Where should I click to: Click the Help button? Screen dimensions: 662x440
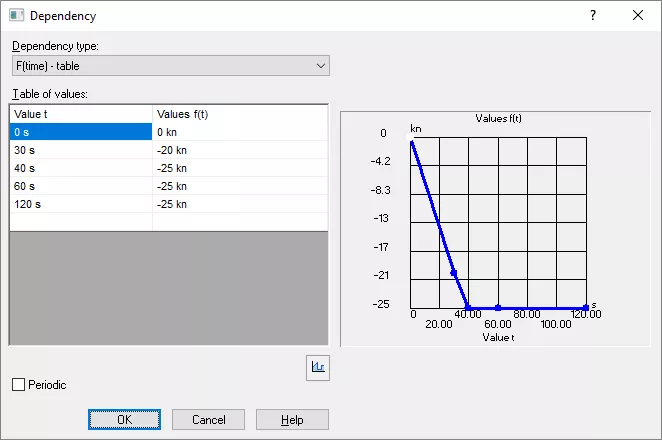[x=292, y=420]
